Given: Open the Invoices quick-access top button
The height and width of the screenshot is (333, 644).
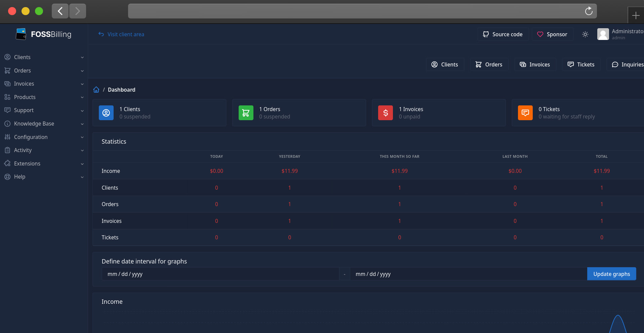Looking at the screenshot, I should coord(535,64).
